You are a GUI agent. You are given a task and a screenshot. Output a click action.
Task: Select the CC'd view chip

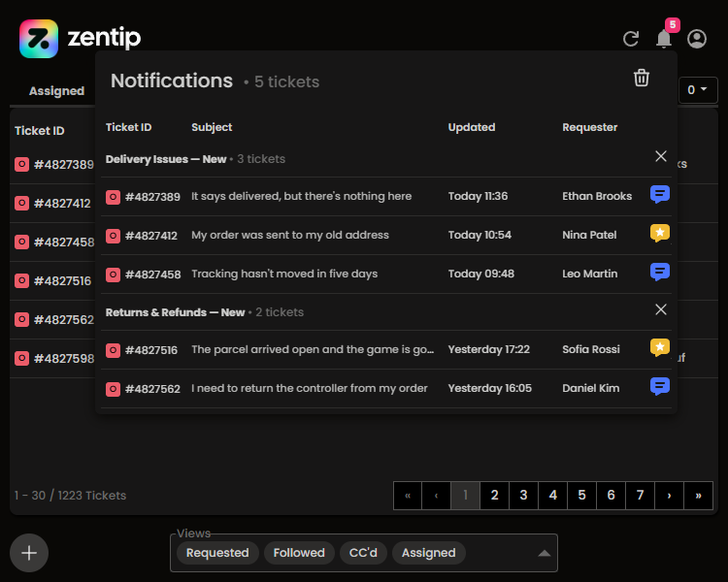click(363, 553)
